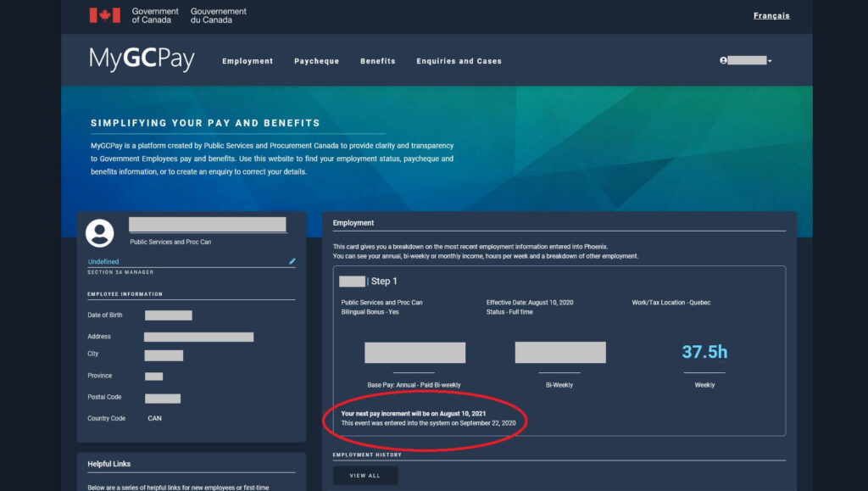
Task: Click 'Effective Date: August 10, 2020' text
Action: click(x=530, y=303)
